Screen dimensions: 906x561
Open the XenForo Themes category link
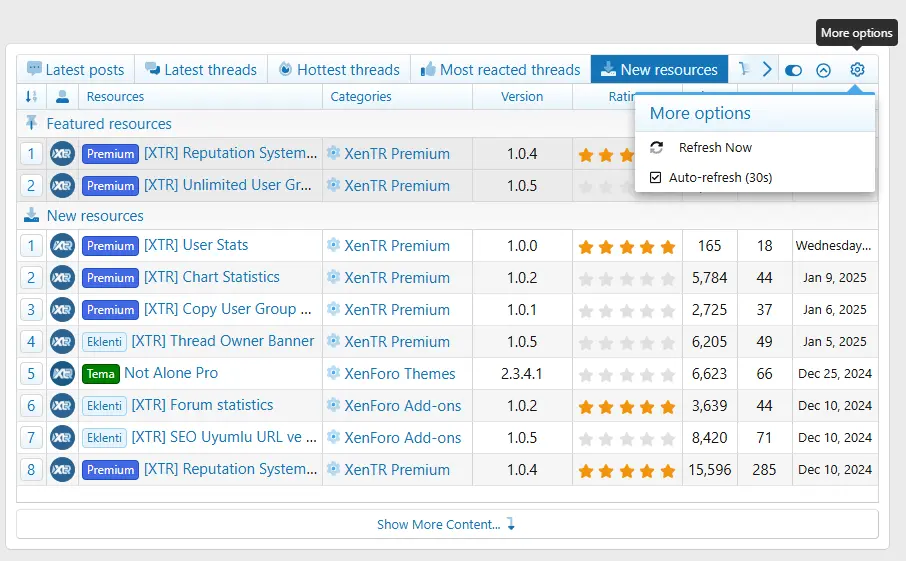tap(400, 374)
